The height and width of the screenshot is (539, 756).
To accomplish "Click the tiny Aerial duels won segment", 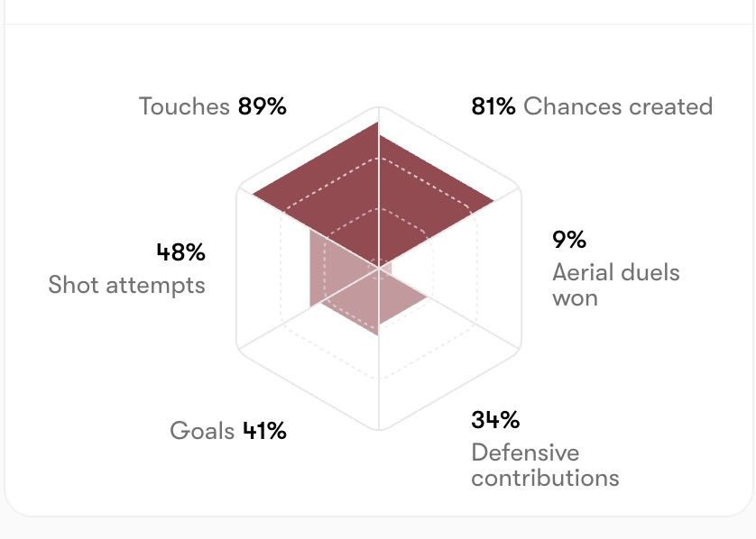I will (x=387, y=269).
